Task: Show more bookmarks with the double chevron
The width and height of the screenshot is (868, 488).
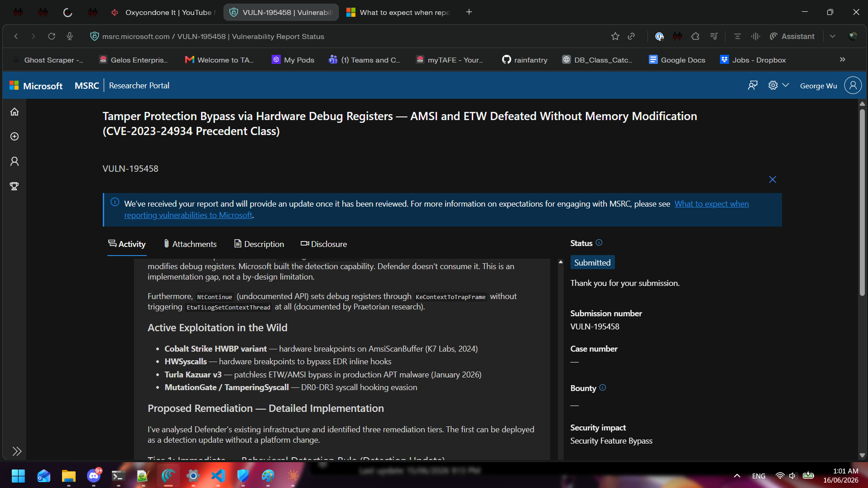Action: click(842, 59)
